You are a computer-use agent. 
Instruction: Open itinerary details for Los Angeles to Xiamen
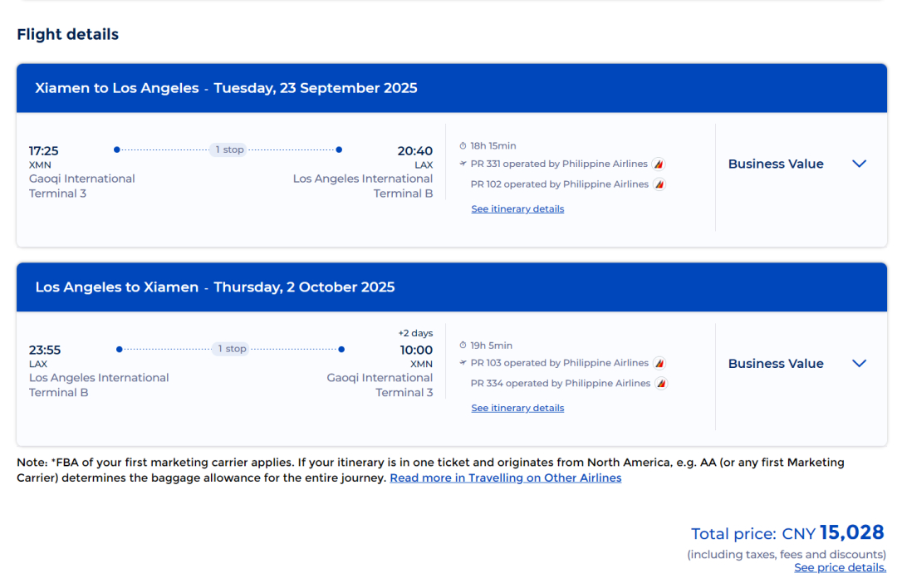tap(517, 409)
